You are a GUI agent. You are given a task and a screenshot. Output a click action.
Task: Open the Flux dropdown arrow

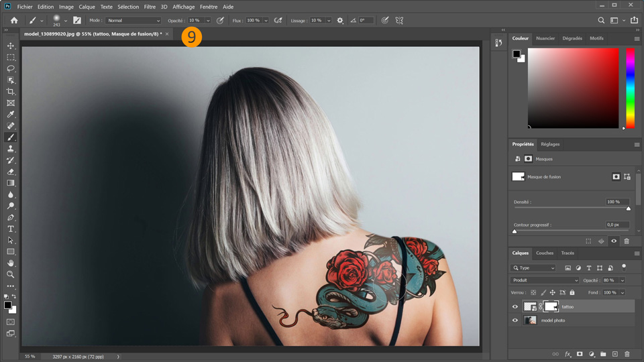click(x=266, y=21)
